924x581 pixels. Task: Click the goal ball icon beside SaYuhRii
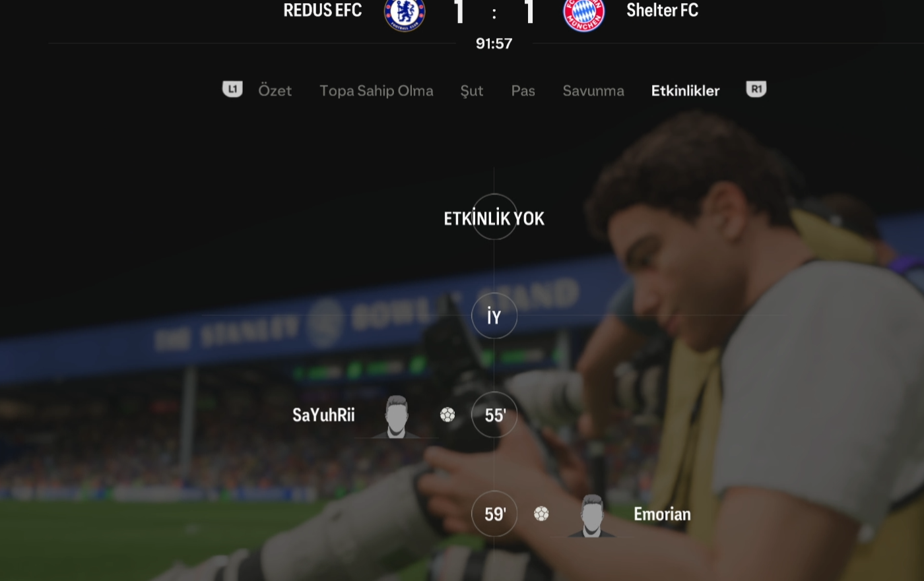447,415
